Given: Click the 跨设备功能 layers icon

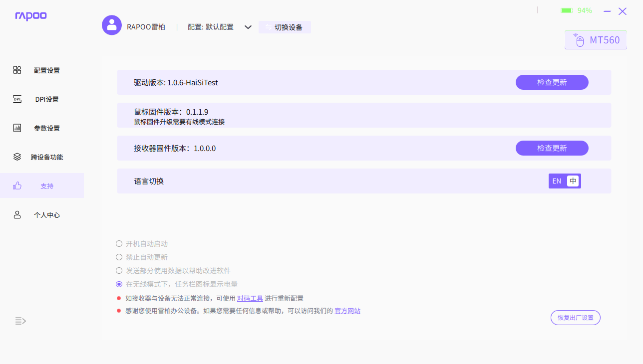Looking at the screenshot, I should [17, 157].
